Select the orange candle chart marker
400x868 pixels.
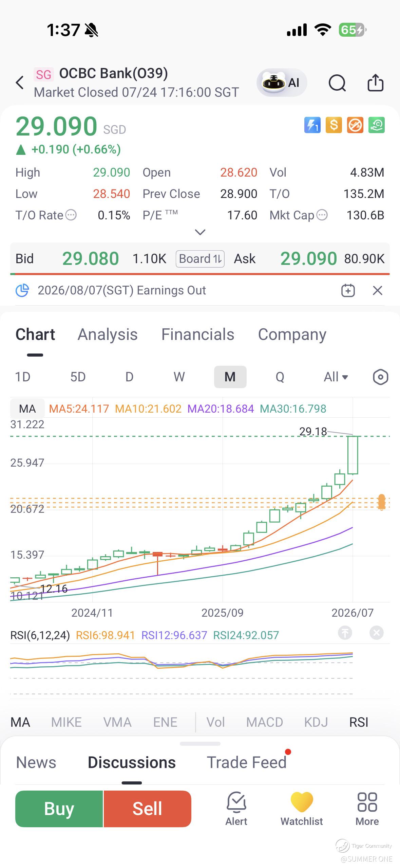coord(382,502)
